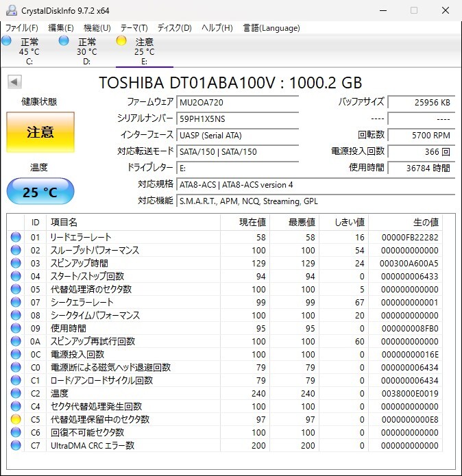Switch to drive C: 正常 45 °C tab
This screenshot has height=476, width=462.
coord(29,51)
